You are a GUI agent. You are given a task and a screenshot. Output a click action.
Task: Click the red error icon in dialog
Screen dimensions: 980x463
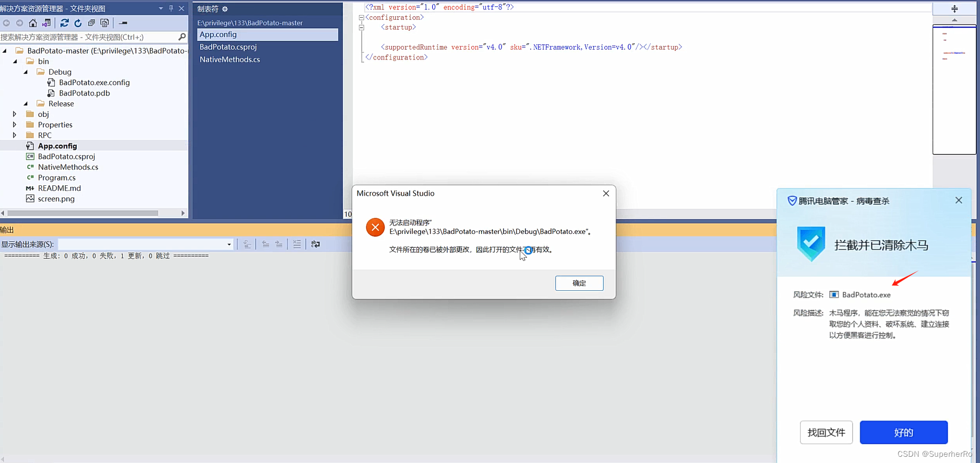click(x=375, y=228)
